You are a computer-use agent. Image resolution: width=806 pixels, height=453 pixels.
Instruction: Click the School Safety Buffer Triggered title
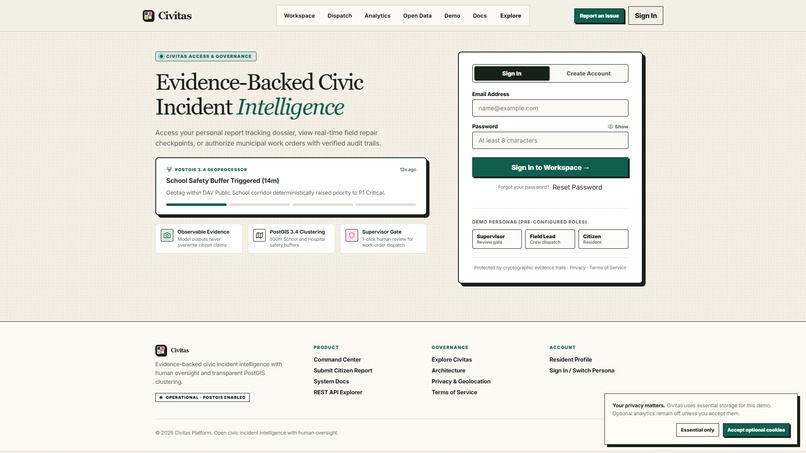[223, 180]
